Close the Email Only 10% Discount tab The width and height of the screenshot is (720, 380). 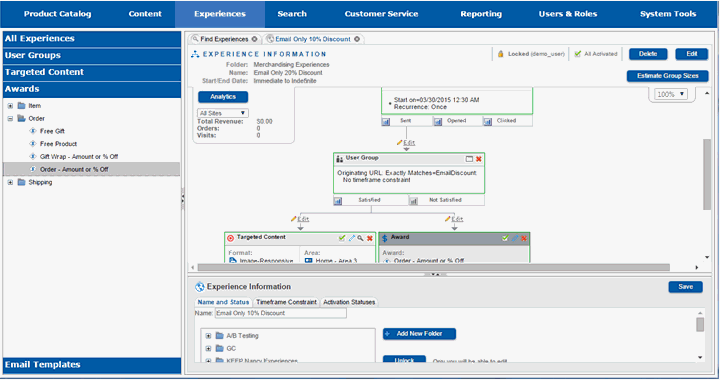tap(357, 39)
